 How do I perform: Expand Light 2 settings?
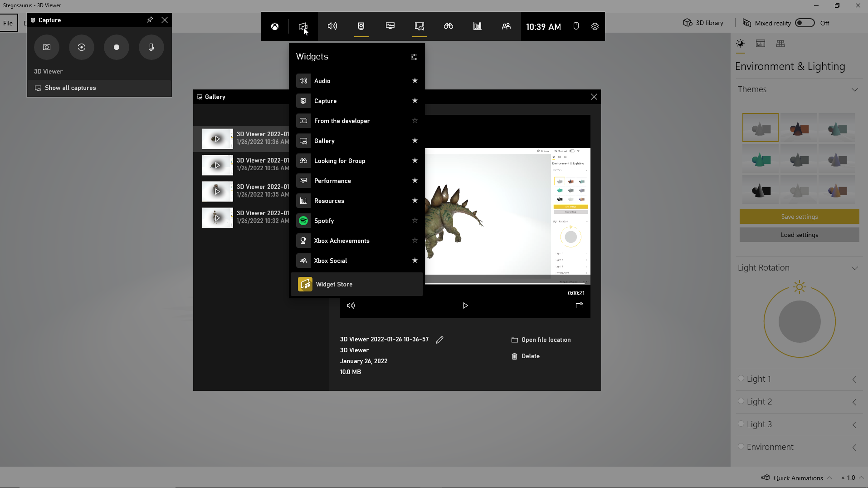[x=854, y=402]
